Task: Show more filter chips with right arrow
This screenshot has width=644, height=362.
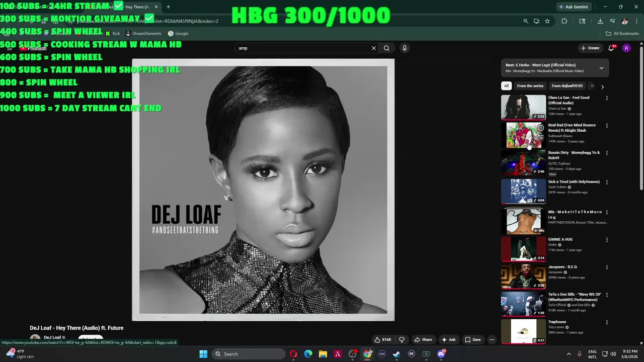Action: 602,86
